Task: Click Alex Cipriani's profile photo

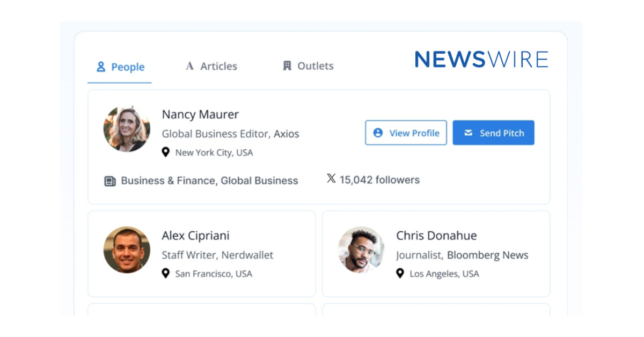Action: pos(127,250)
